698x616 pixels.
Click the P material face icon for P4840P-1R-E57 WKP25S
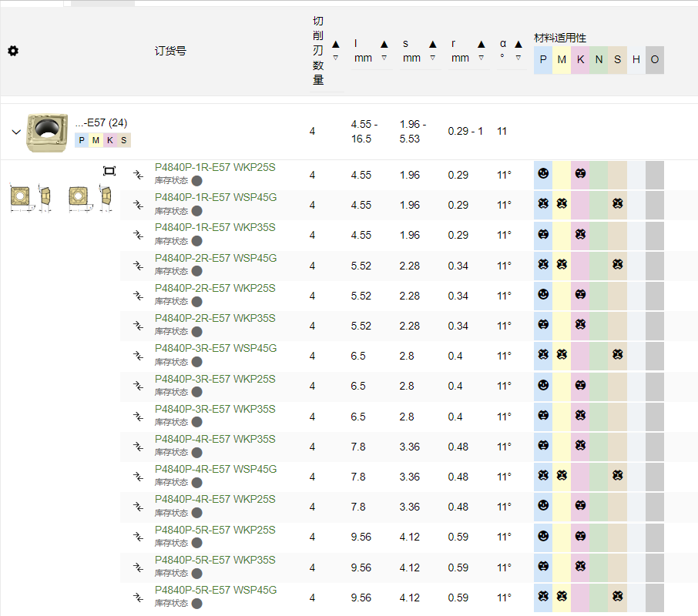(543, 174)
